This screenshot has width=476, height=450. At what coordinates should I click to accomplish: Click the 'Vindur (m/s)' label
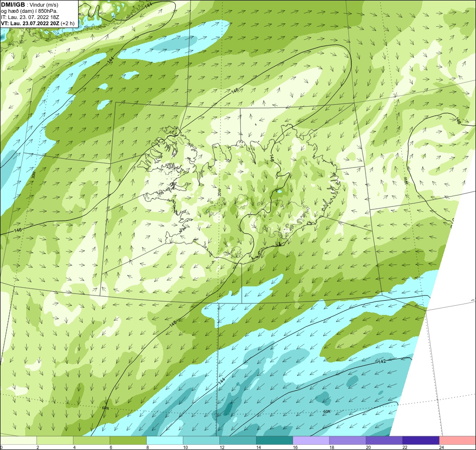(44, 5)
